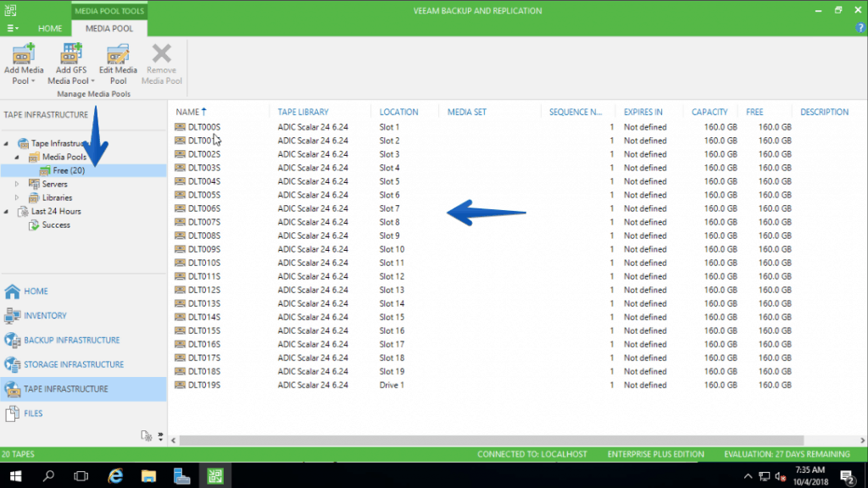Click the Remove Media Pool icon
Image resolution: width=868 pixels, height=488 pixels.
point(162,53)
